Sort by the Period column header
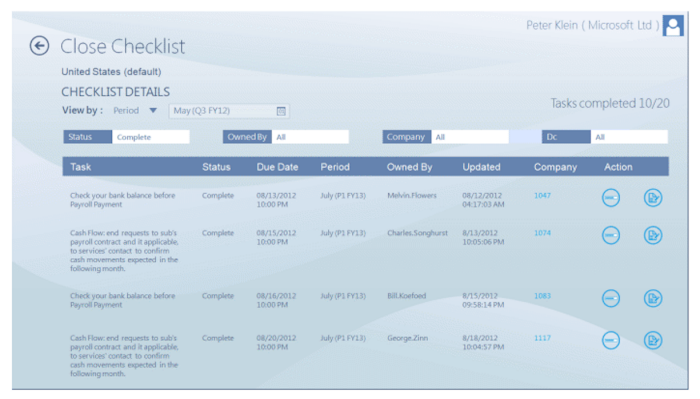 point(335,167)
